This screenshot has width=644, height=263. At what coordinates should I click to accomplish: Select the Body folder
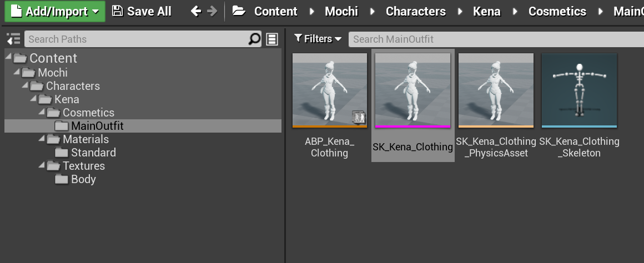(75, 179)
